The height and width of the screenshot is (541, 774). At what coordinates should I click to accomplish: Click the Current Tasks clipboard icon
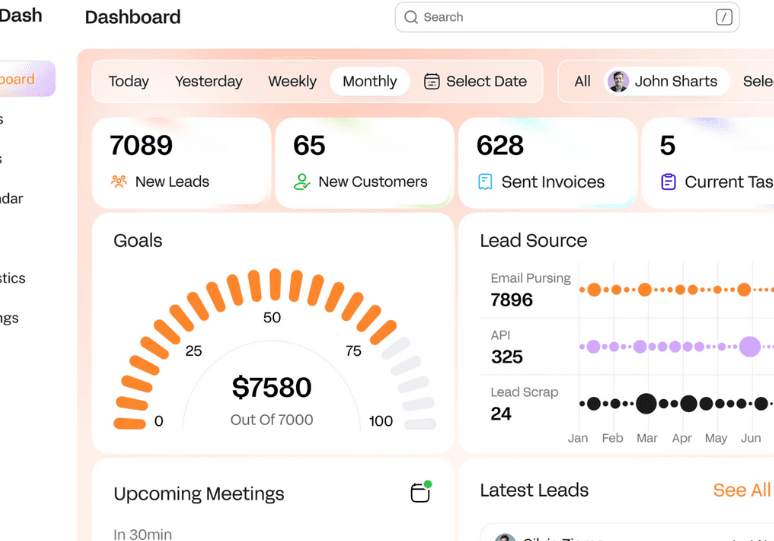(x=668, y=182)
